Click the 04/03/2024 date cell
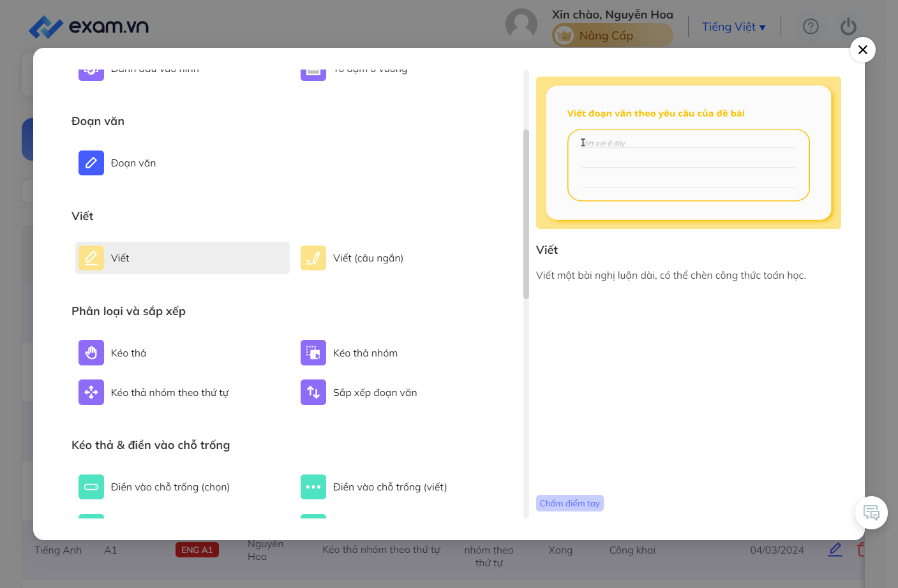This screenshot has height=588, width=898. coord(777,550)
